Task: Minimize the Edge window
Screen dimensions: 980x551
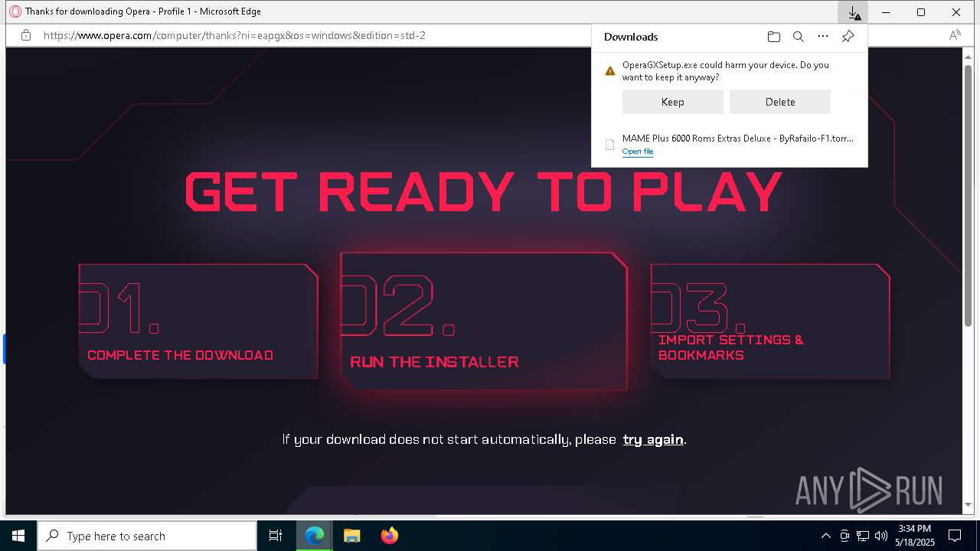Action: coord(886,12)
